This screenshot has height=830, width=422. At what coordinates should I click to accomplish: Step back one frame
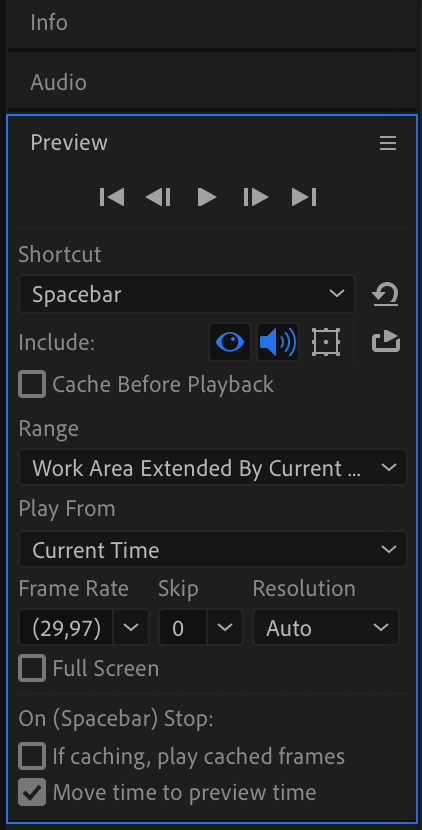tap(158, 197)
